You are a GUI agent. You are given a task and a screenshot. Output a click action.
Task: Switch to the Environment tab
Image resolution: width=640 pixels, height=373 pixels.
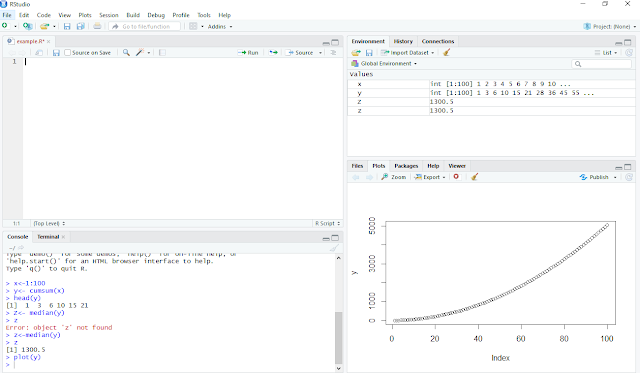(x=368, y=41)
